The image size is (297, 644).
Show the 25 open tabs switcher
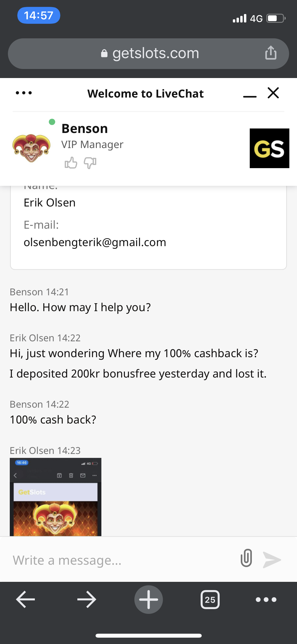[210, 599]
